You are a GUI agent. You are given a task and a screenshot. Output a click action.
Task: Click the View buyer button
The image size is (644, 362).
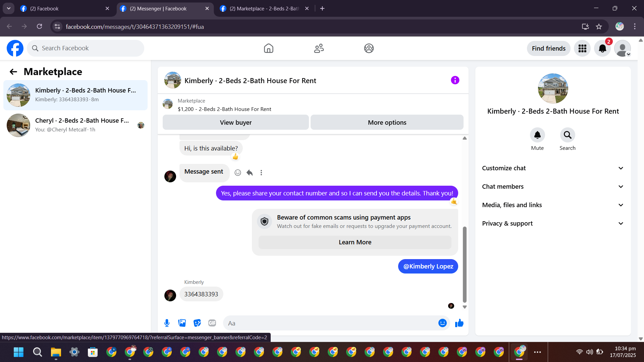(x=236, y=122)
